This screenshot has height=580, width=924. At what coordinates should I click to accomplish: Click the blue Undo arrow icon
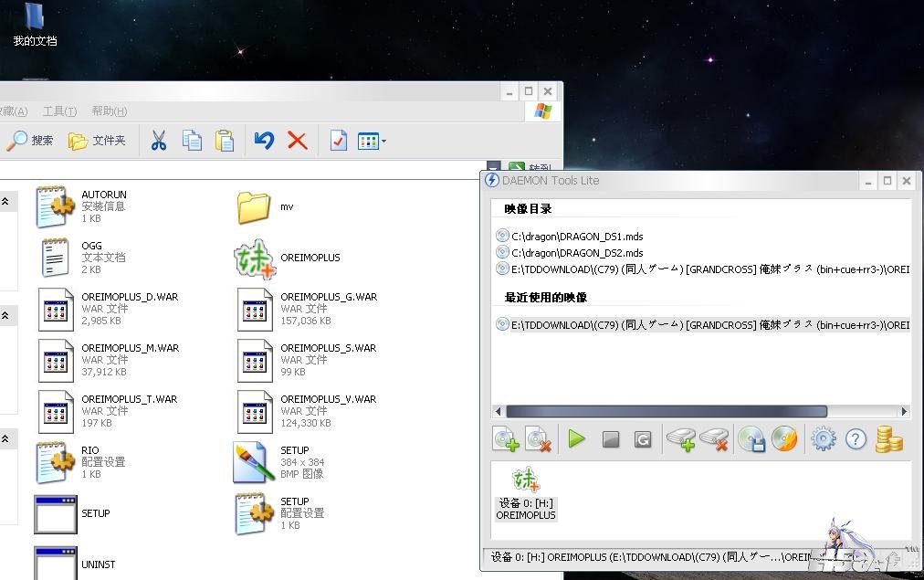pos(264,141)
